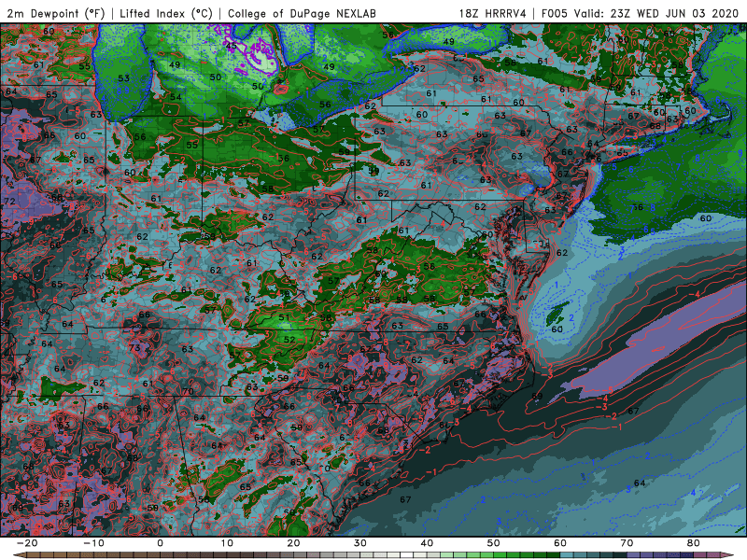The height and width of the screenshot is (560, 747).
Task: Click the 51 dewpoint value on the map
Action: [284, 317]
